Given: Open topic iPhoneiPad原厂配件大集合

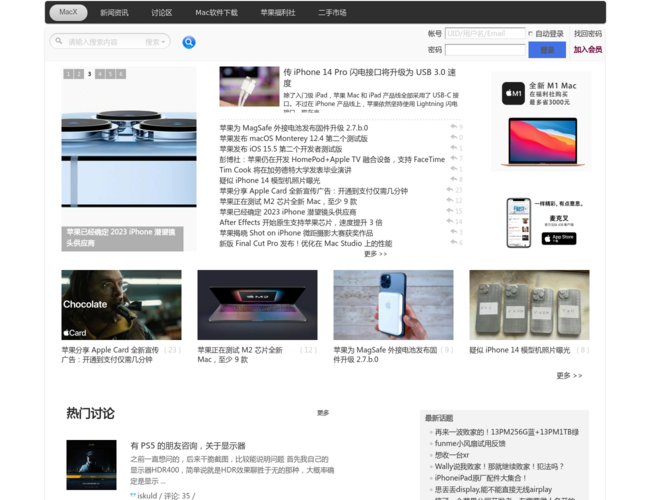Looking at the screenshot, I should pos(480,478).
